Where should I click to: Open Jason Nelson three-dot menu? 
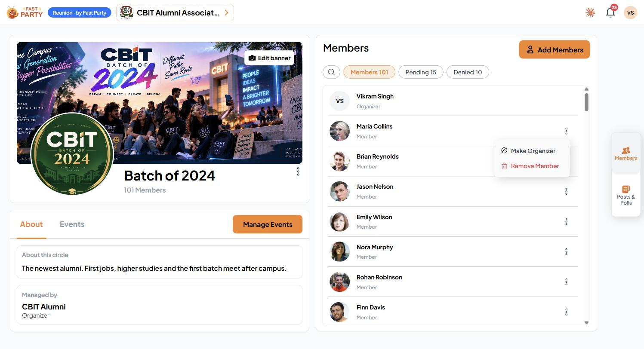click(x=566, y=191)
